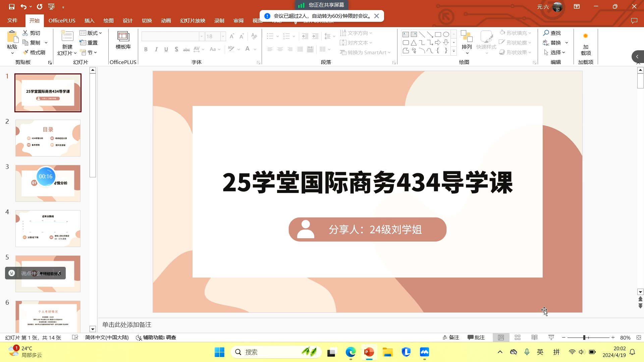Toggle underline formatting
This screenshot has width=644, height=362.
[x=166, y=49]
